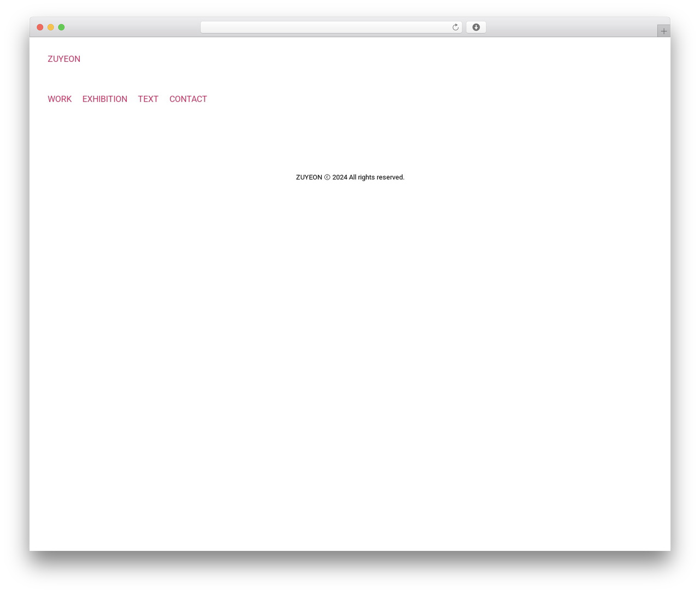Click the footer copyright text
The height and width of the screenshot is (593, 700).
click(350, 177)
